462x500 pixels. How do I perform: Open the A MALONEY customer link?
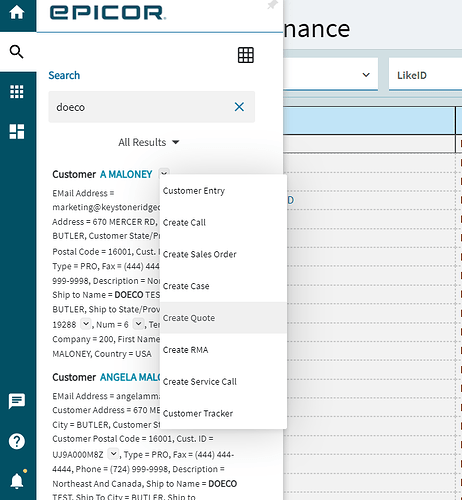click(x=126, y=174)
